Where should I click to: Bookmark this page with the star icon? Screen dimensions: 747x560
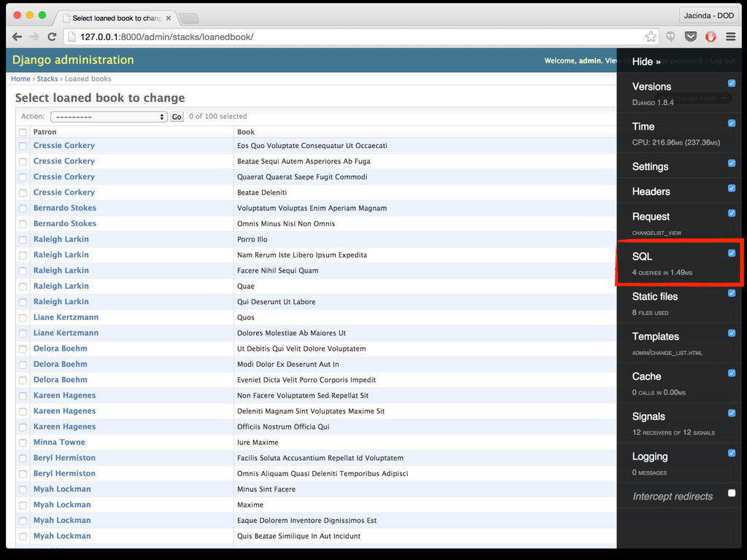(651, 36)
